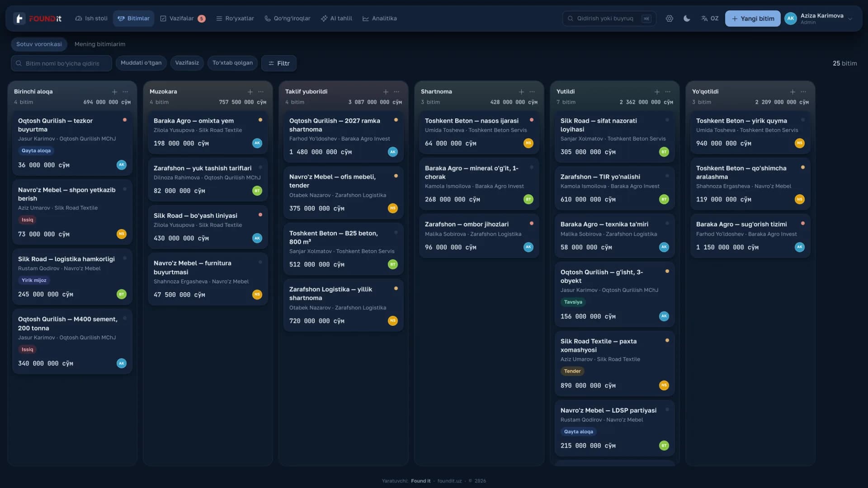
Task: Click assignee avatar on yuk tashish card
Action: (x=257, y=191)
